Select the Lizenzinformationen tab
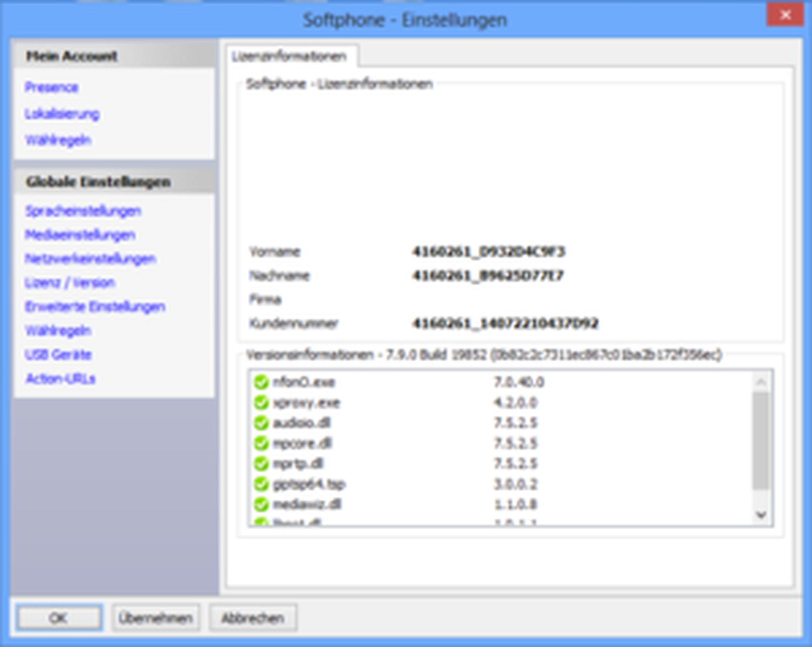The width and height of the screenshot is (812, 647). (x=289, y=56)
